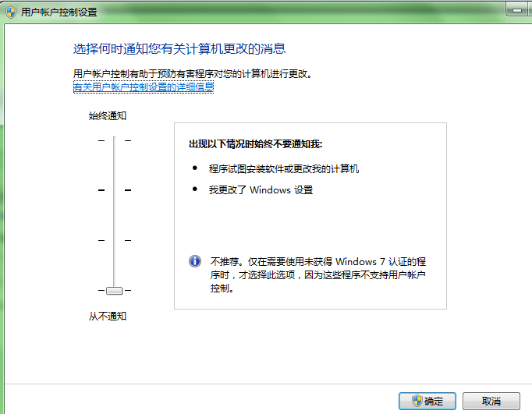Screen dimensions: 532x414
Task: Click the 取消 button
Action: point(491,401)
